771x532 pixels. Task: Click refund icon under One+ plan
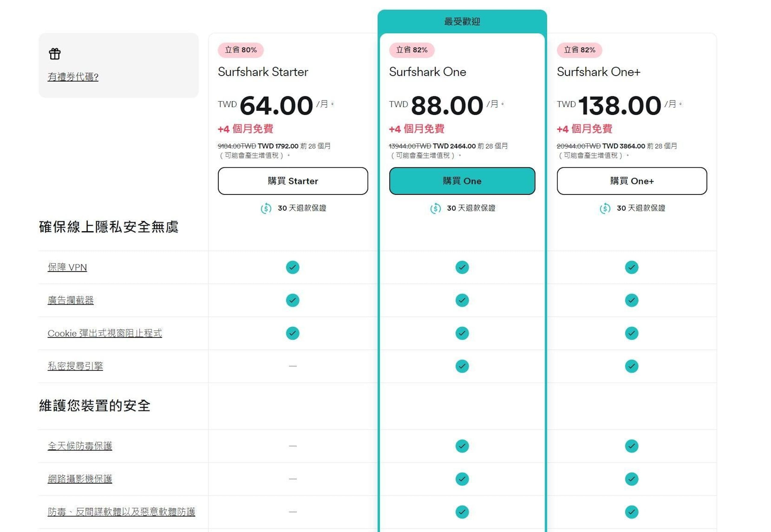coord(605,208)
